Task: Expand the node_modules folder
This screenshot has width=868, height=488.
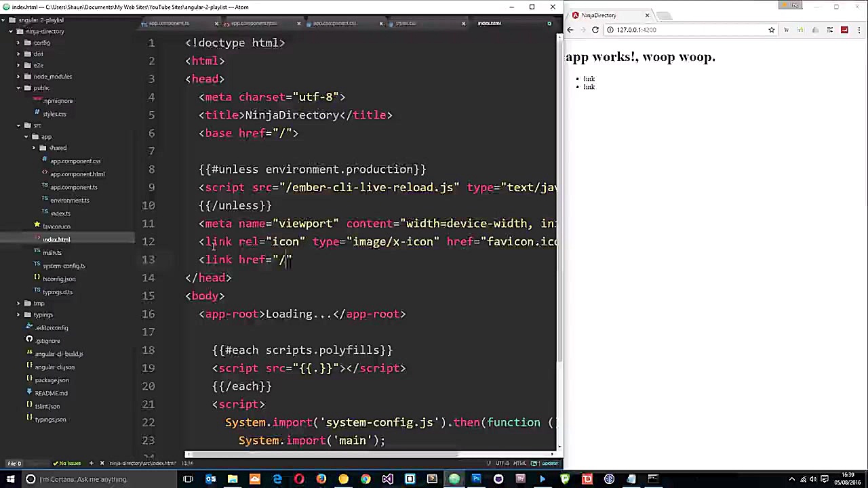Action: 18,76
